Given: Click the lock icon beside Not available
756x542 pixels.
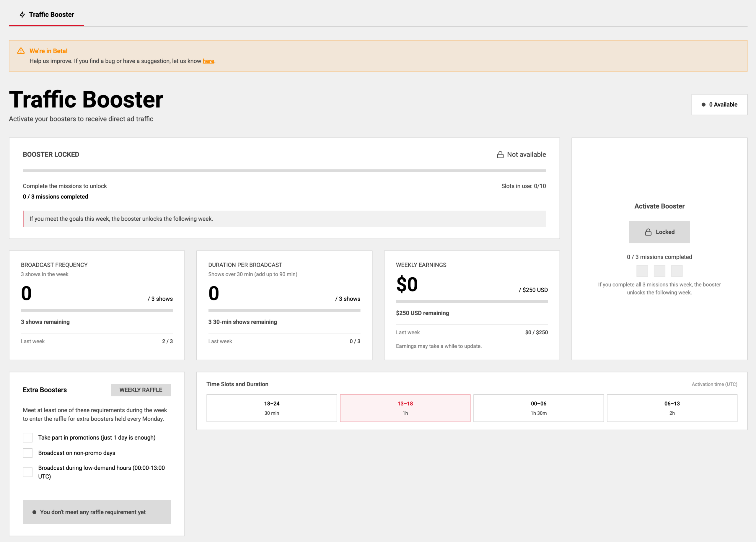Looking at the screenshot, I should (x=500, y=155).
